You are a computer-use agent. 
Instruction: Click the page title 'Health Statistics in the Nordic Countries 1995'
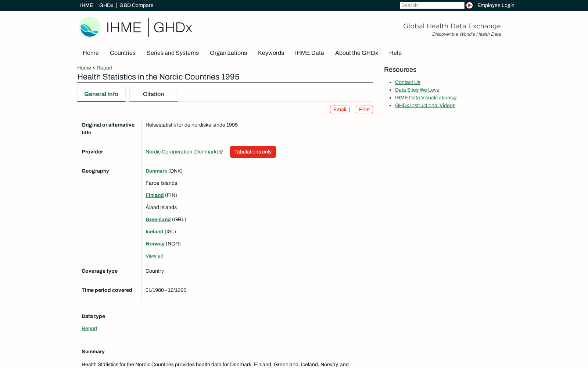click(158, 77)
